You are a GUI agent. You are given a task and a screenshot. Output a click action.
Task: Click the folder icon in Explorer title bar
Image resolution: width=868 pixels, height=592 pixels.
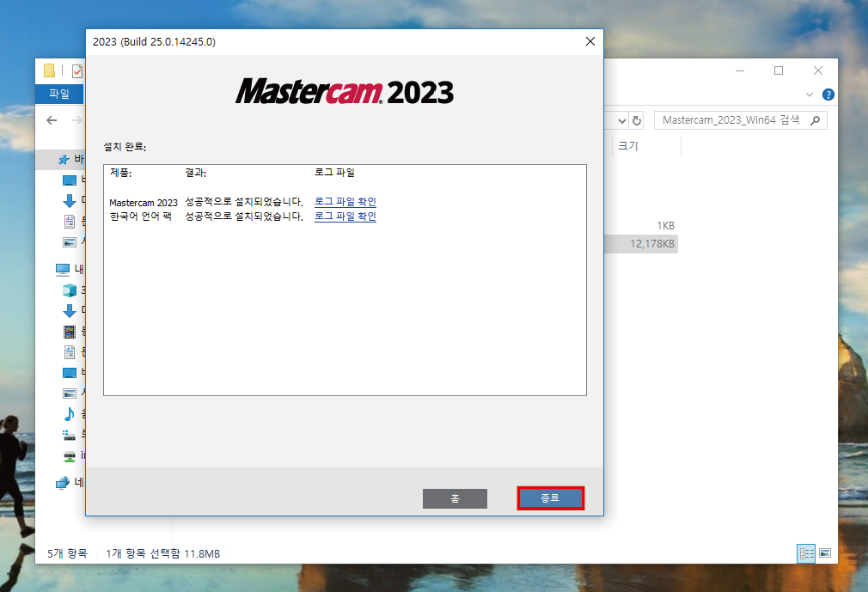pyautogui.click(x=49, y=70)
